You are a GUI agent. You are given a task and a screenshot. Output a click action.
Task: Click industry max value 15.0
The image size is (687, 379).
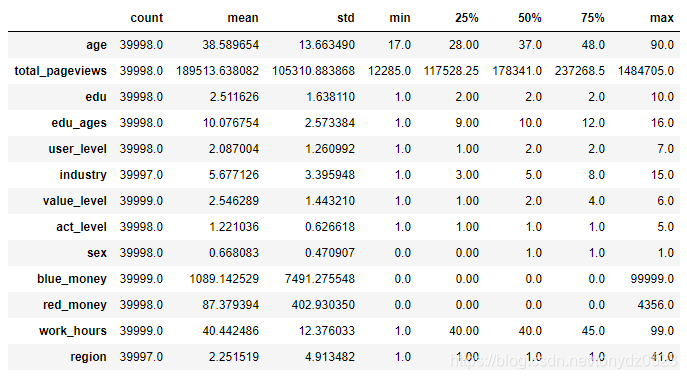[x=662, y=175]
